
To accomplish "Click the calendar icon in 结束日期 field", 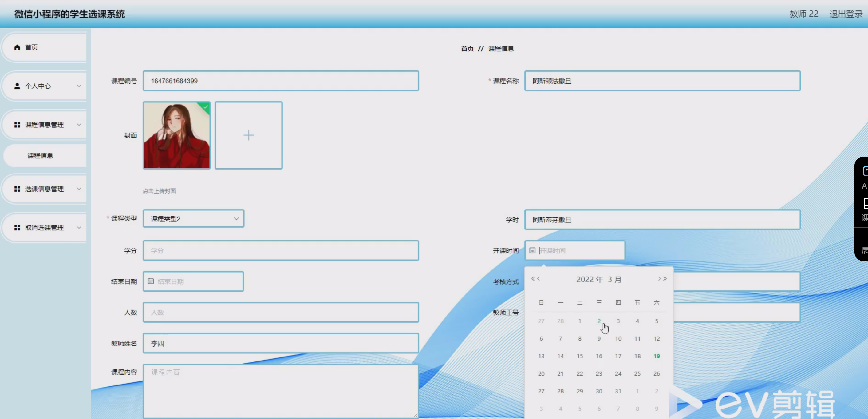I will (151, 281).
